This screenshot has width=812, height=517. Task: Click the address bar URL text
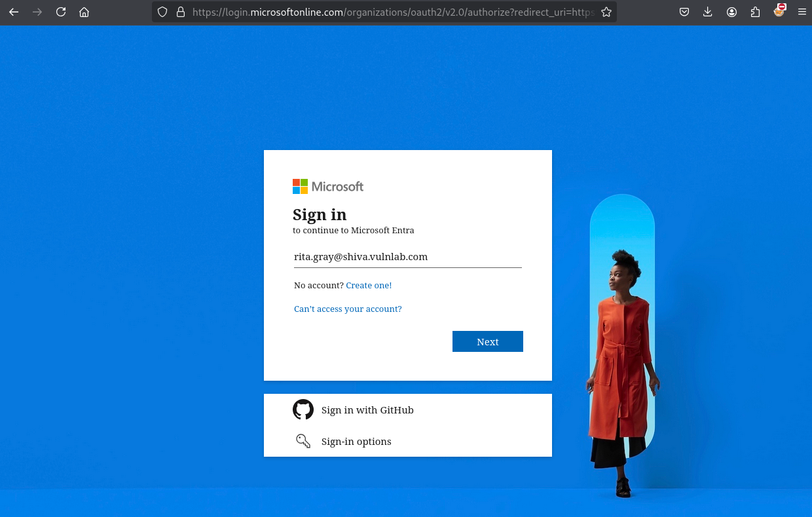click(393, 12)
